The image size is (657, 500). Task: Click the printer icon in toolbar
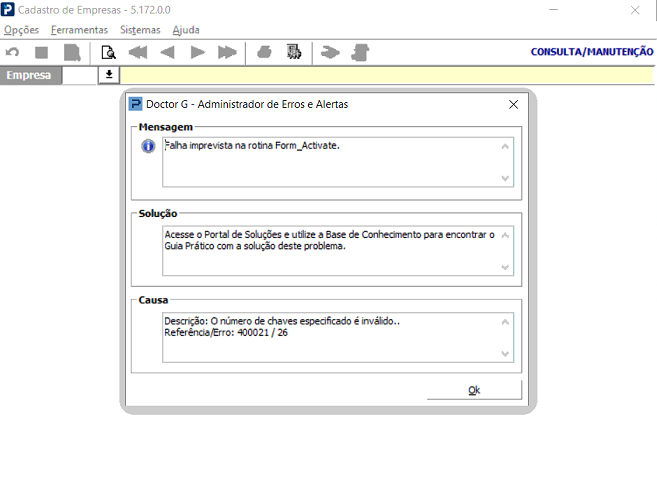[265, 52]
